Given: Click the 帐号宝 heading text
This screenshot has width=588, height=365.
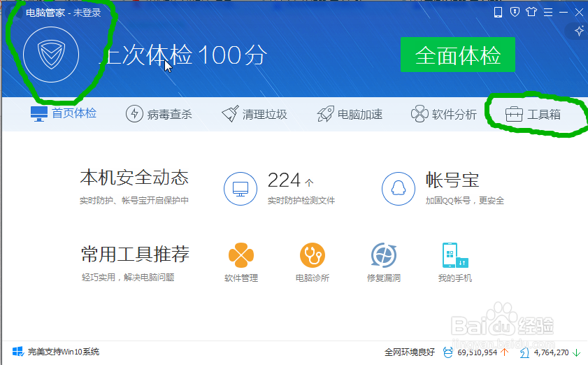Looking at the screenshot, I should tap(452, 180).
